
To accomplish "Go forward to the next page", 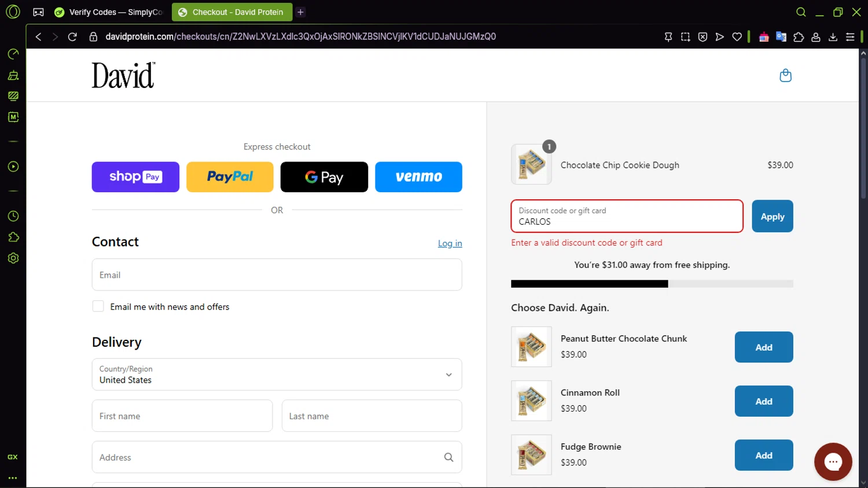I will pos(55,36).
